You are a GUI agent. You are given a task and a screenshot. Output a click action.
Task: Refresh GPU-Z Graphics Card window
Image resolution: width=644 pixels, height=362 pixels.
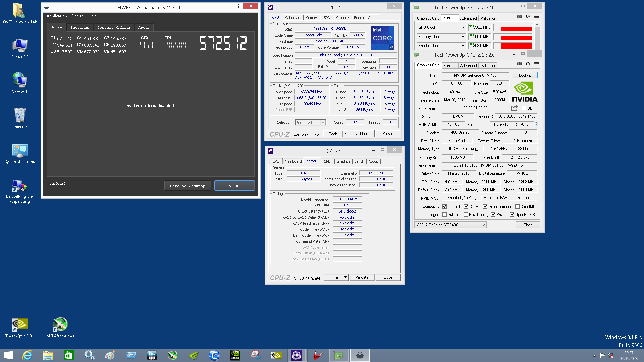coord(528,64)
